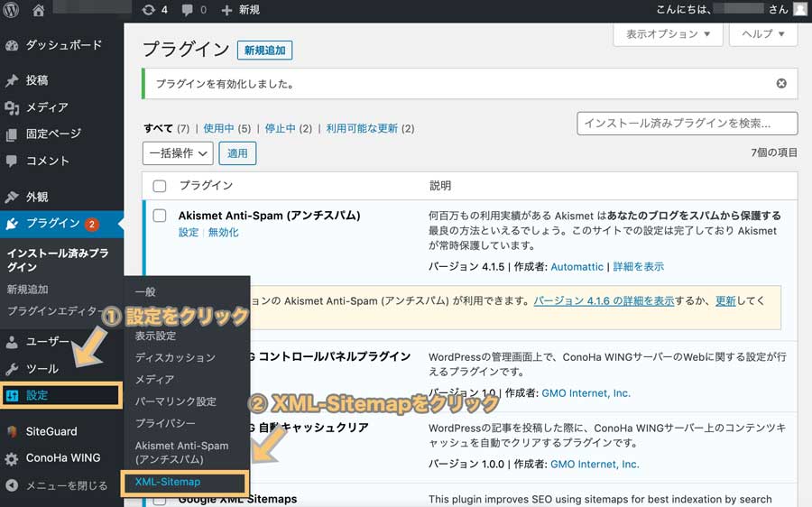Filter plugins by 利用可能な更新

click(362, 128)
